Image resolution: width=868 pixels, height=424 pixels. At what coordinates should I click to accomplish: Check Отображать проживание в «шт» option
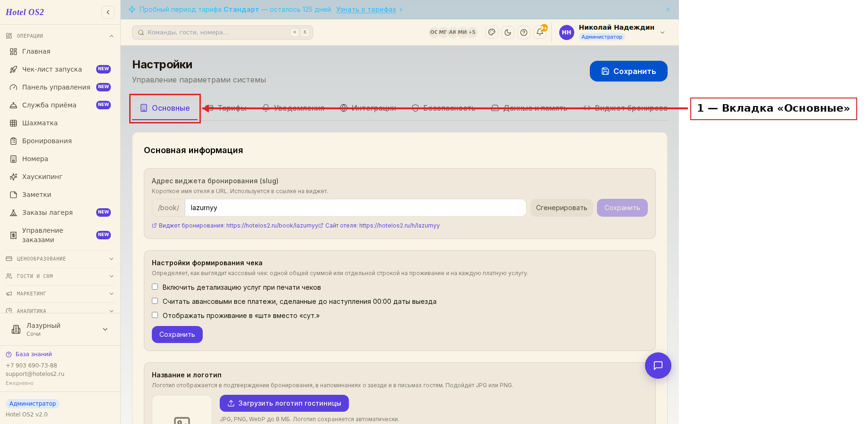point(155,315)
